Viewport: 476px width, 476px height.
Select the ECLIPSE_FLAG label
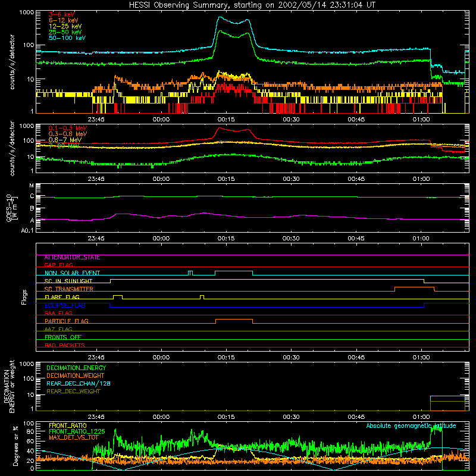pyautogui.click(x=65, y=305)
